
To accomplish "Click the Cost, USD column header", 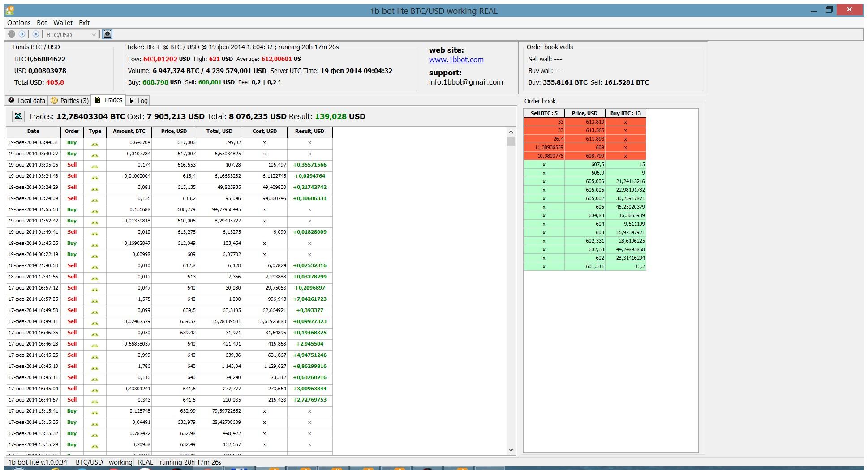I will pyautogui.click(x=264, y=132).
